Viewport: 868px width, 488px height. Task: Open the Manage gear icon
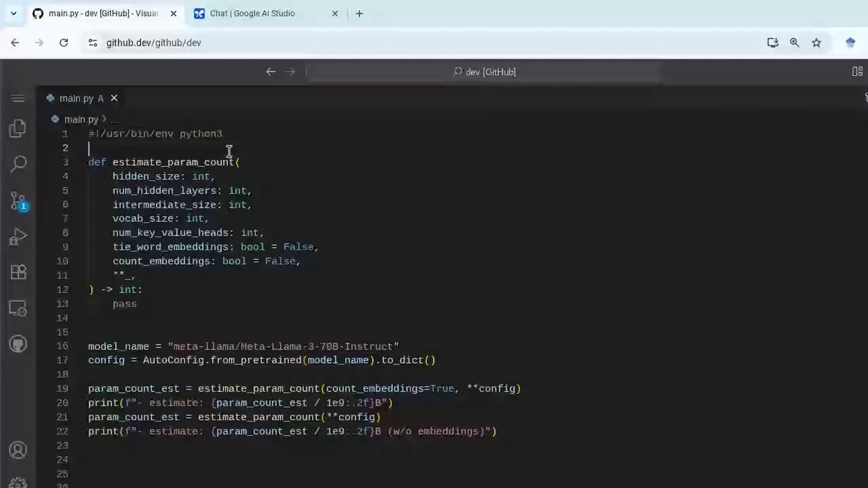coord(18,482)
